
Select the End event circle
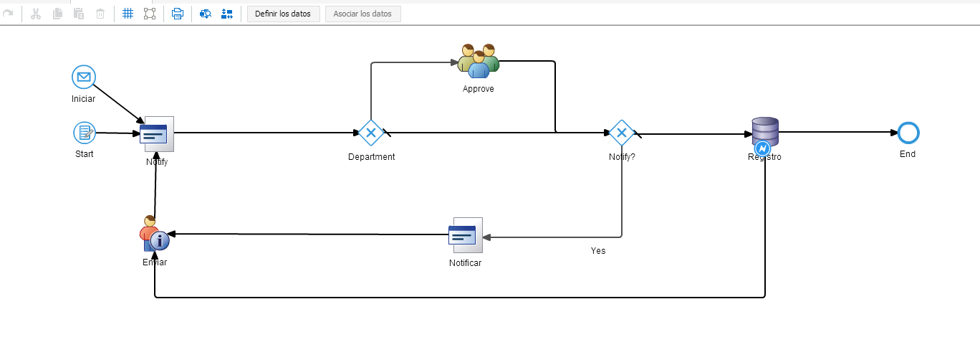[x=908, y=133]
